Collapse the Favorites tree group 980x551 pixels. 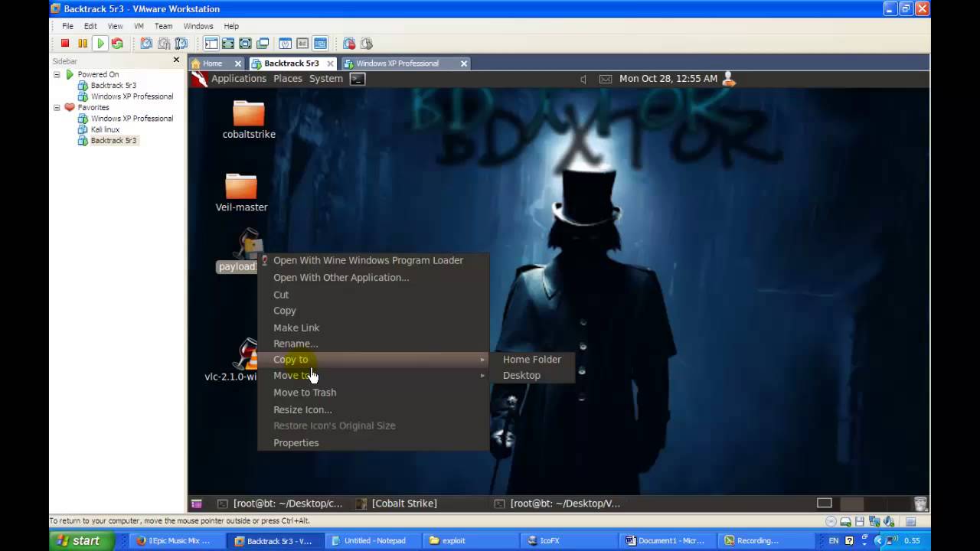point(57,107)
